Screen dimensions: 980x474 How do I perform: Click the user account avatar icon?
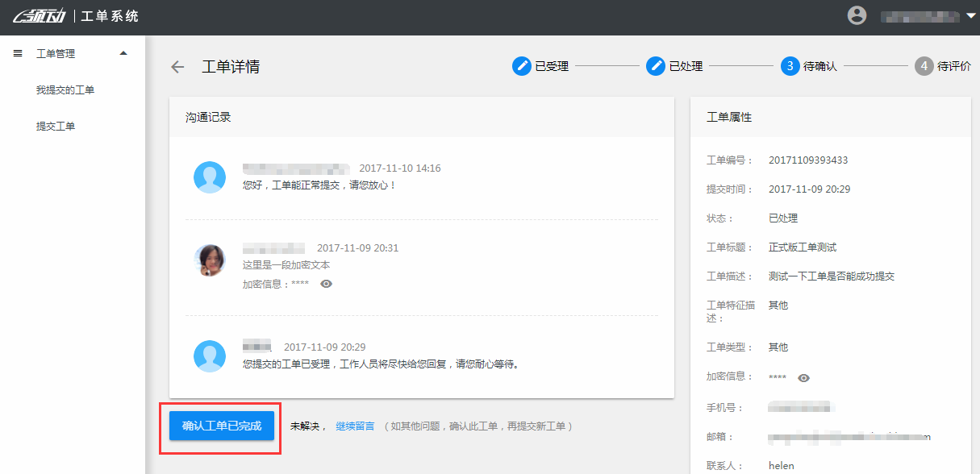tap(857, 15)
